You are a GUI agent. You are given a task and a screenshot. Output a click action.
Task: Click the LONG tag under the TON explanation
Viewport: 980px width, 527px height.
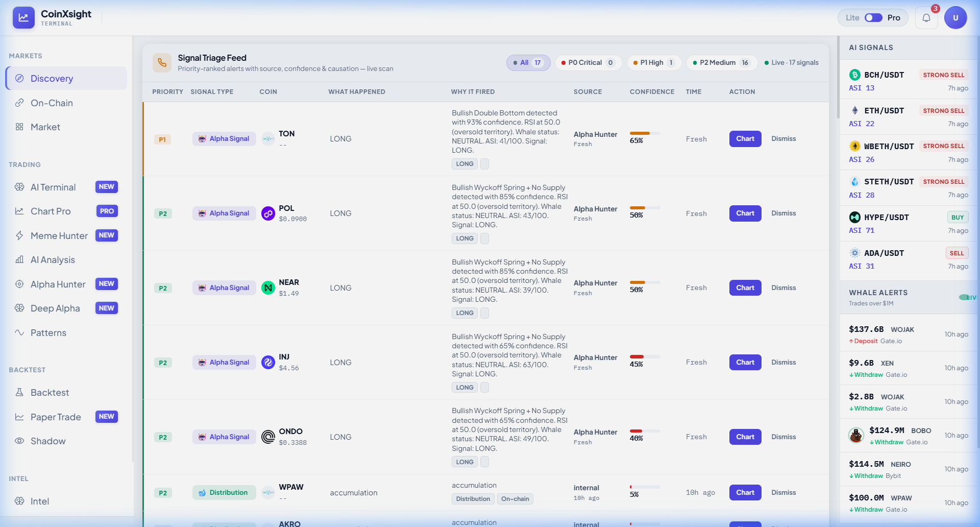(464, 164)
